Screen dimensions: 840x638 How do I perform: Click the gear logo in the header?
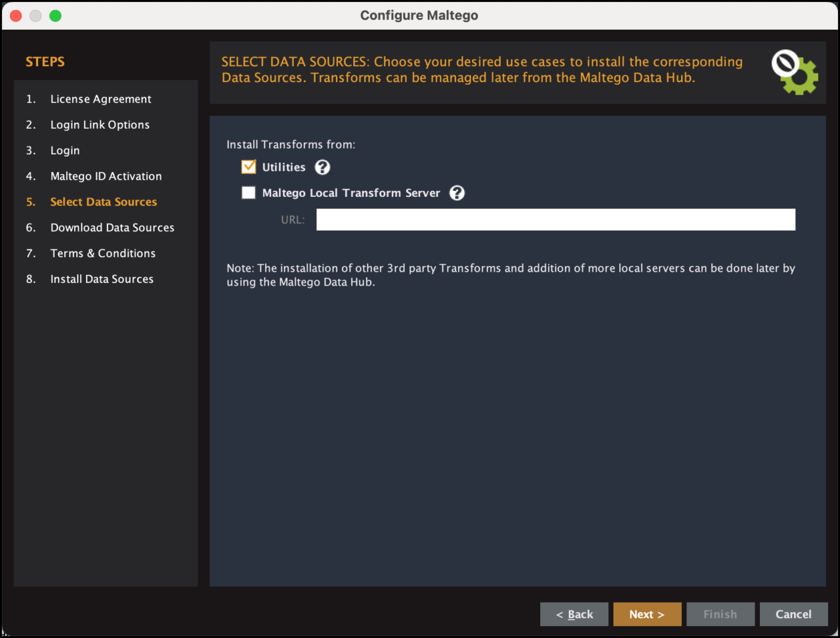pos(795,73)
